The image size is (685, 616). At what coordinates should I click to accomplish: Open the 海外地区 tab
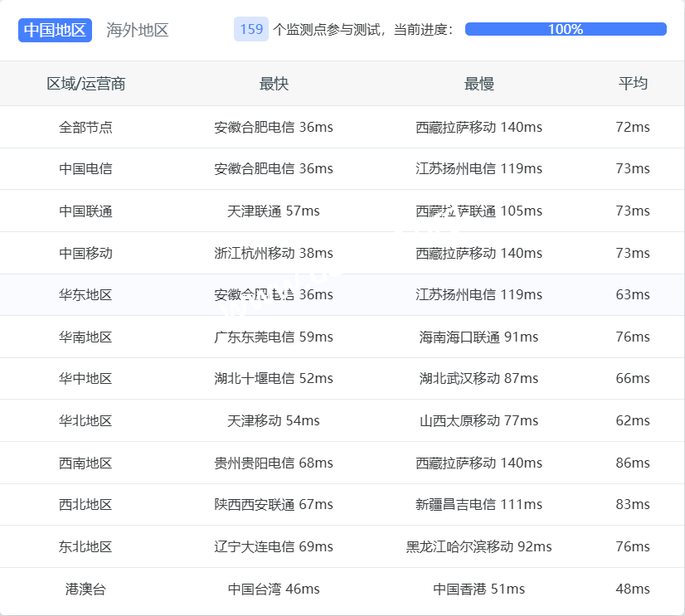point(138,30)
